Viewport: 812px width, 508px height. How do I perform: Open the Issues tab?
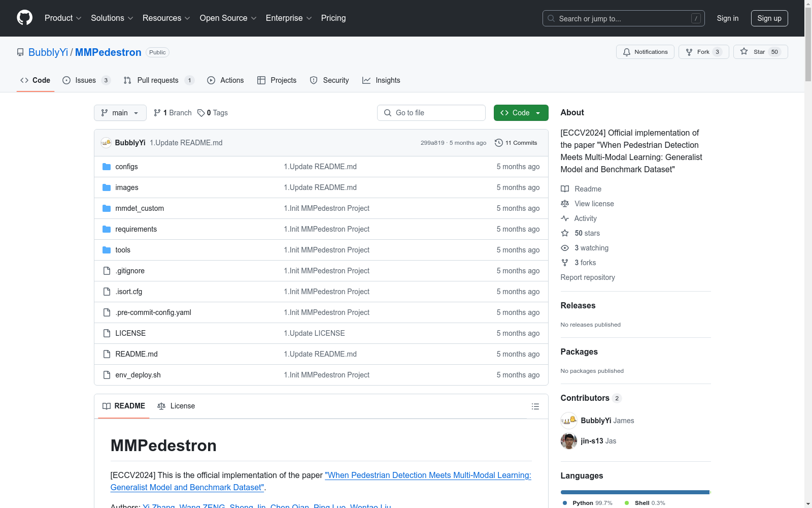pos(86,80)
